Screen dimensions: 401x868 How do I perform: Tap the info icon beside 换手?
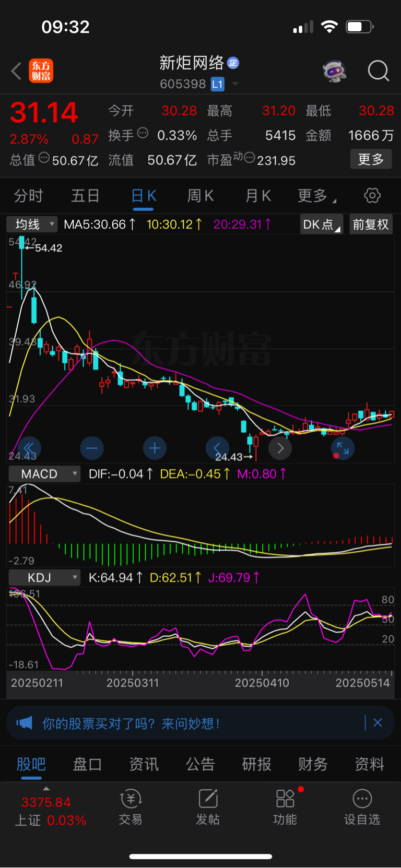(143, 133)
